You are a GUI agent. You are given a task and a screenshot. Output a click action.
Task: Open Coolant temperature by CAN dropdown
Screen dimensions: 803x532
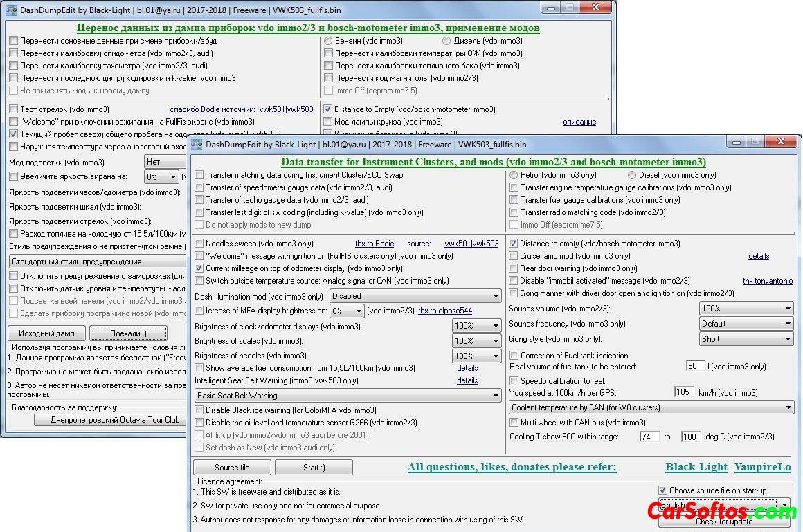[651, 408]
